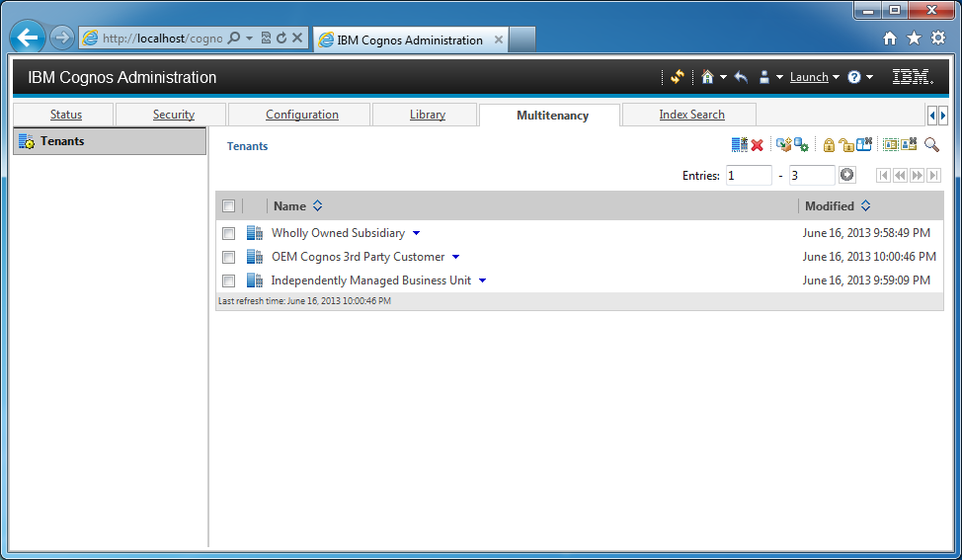Click the Home house icon

(707, 77)
